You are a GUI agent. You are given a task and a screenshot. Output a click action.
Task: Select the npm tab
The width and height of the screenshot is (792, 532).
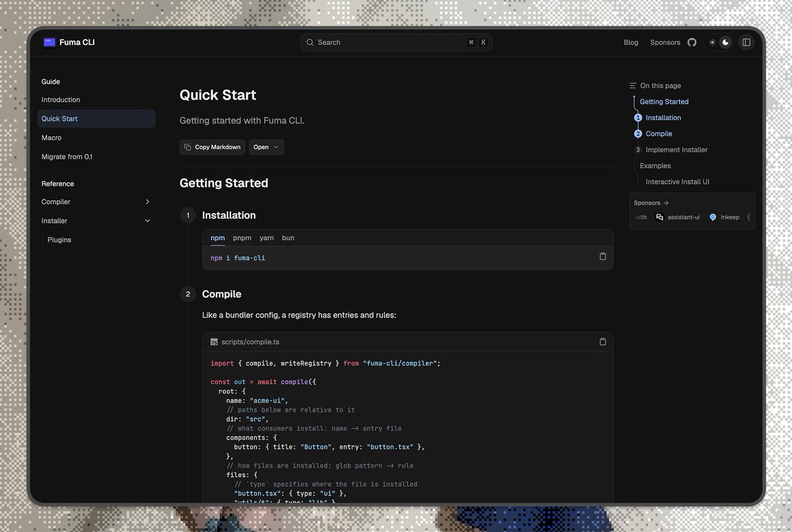coord(218,238)
